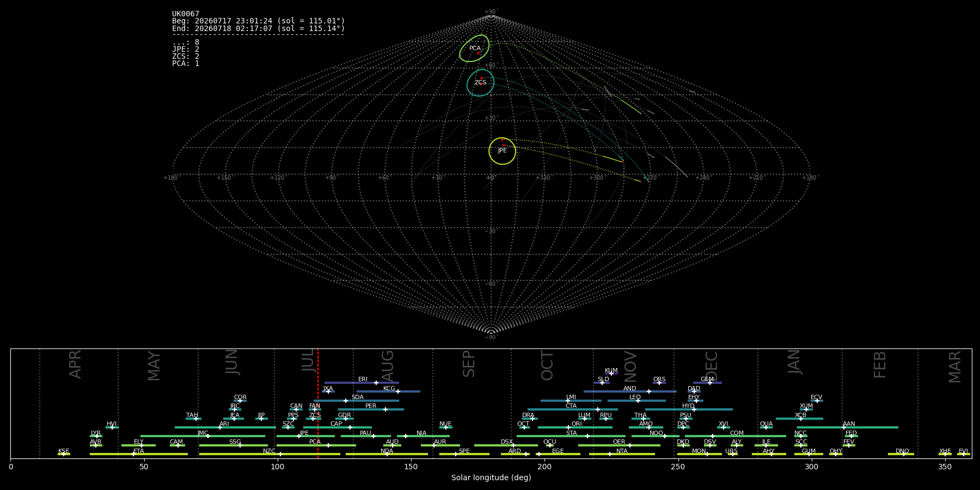This screenshot has height=490, width=980.
Task: Click the QUA shower label in timeline
Action: [x=766, y=424]
